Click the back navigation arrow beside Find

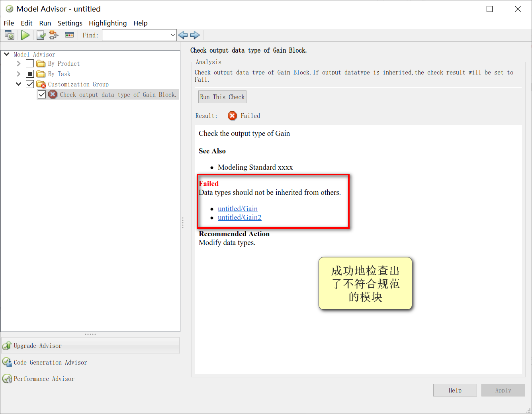coord(183,35)
